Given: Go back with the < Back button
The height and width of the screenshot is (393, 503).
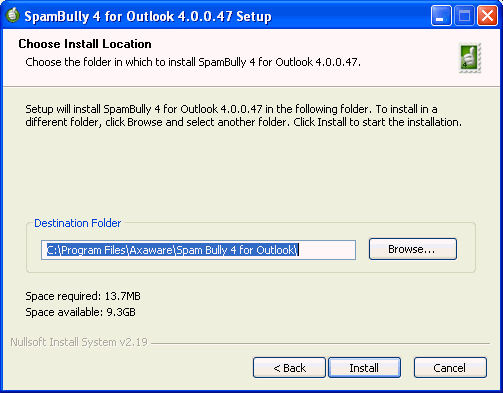Looking at the screenshot, I should (289, 368).
